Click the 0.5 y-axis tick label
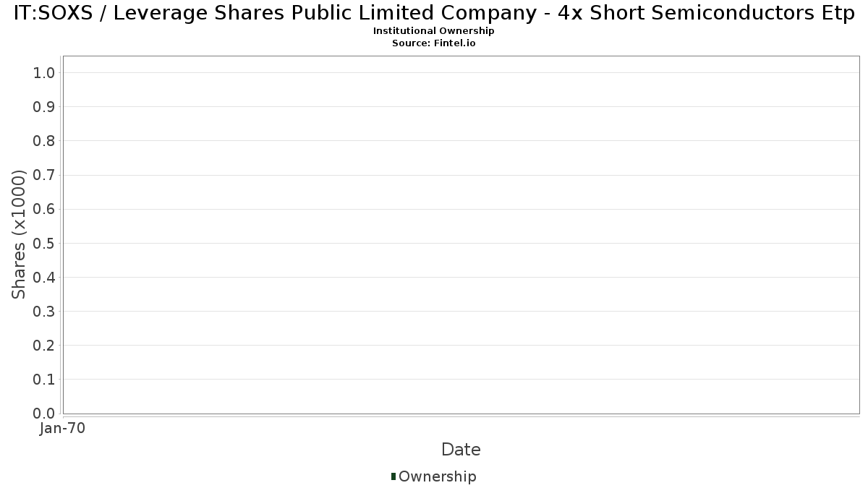Image resolution: width=868 pixels, height=488 pixels. coord(44,243)
